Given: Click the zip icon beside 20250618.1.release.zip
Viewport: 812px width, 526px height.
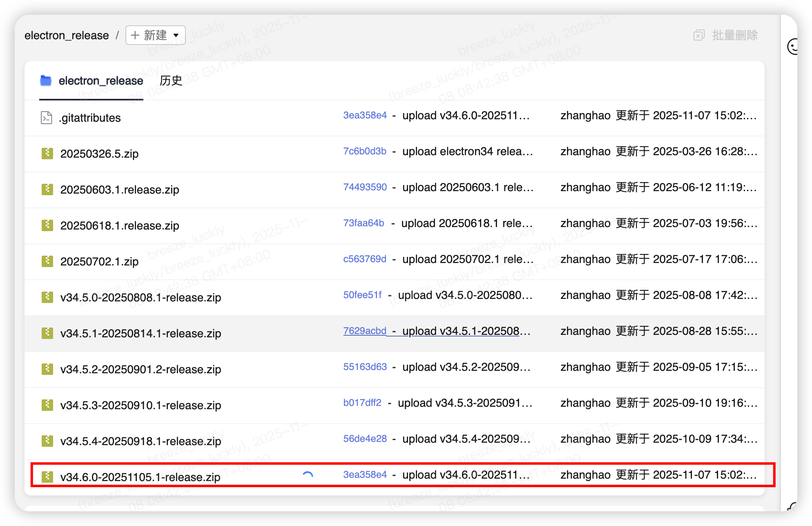Looking at the screenshot, I should [x=47, y=225].
